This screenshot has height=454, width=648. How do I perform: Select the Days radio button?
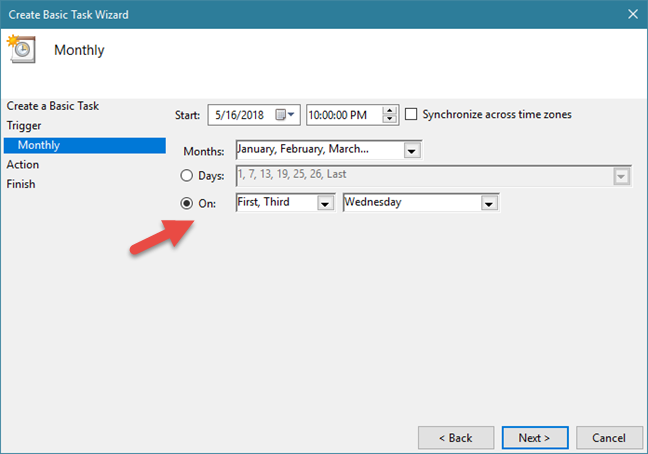[x=188, y=177]
